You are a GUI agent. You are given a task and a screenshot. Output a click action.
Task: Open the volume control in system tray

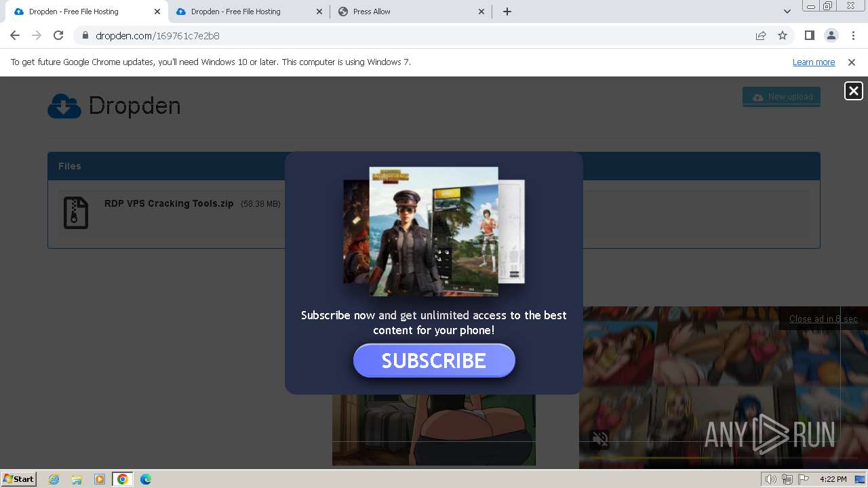[x=771, y=479]
